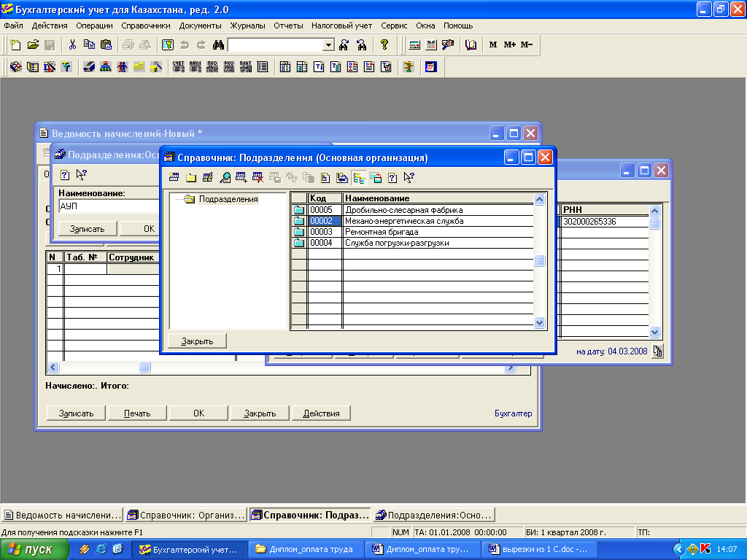This screenshot has width=747, height=560.
Task: Click the Copy icon in main toolbar
Action: tap(89, 44)
